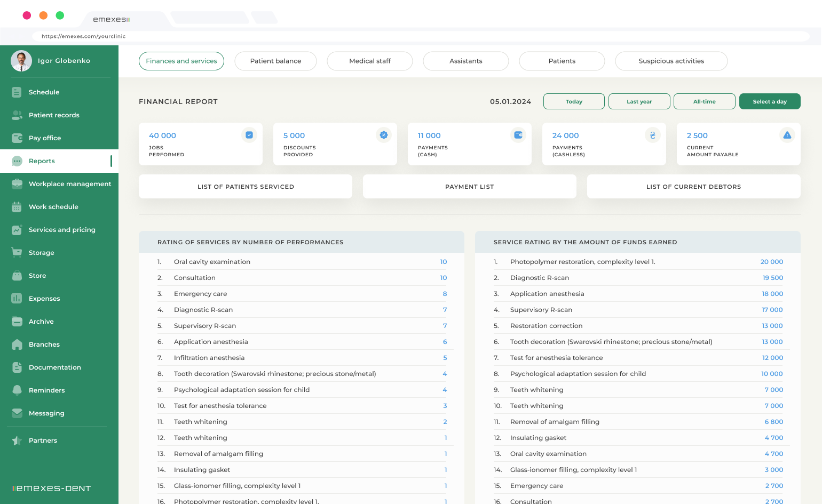This screenshot has width=822, height=504.
Task: Filter report by Last year
Action: 639,101
